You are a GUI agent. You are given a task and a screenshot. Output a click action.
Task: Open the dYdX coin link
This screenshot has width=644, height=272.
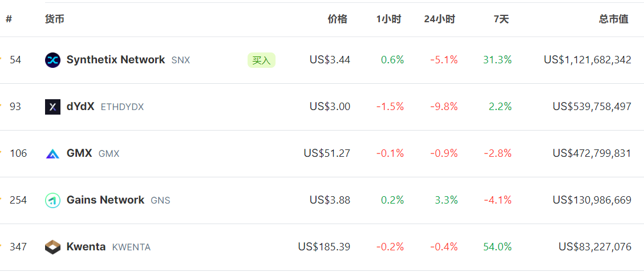tap(80, 107)
